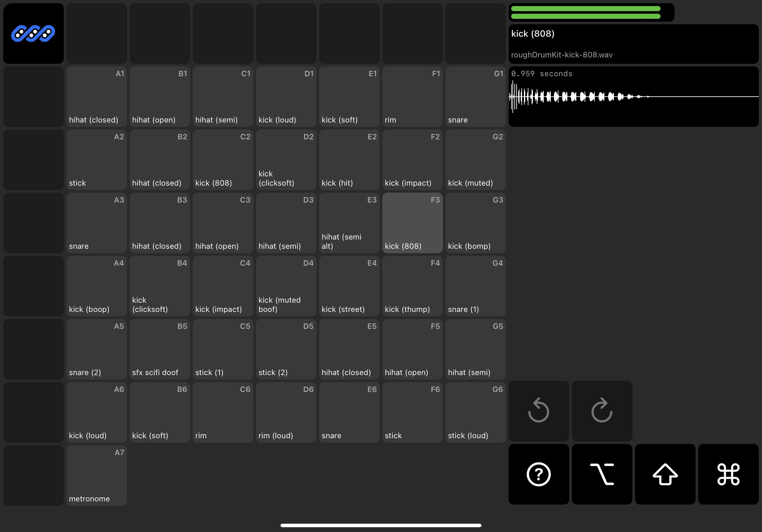Click the kick (808) waveform display
The image size is (762, 532).
coord(633,97)
